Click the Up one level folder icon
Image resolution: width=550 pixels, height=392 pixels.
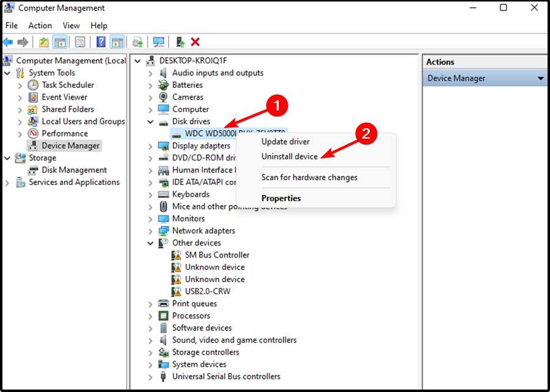click(x=44, y=42)
